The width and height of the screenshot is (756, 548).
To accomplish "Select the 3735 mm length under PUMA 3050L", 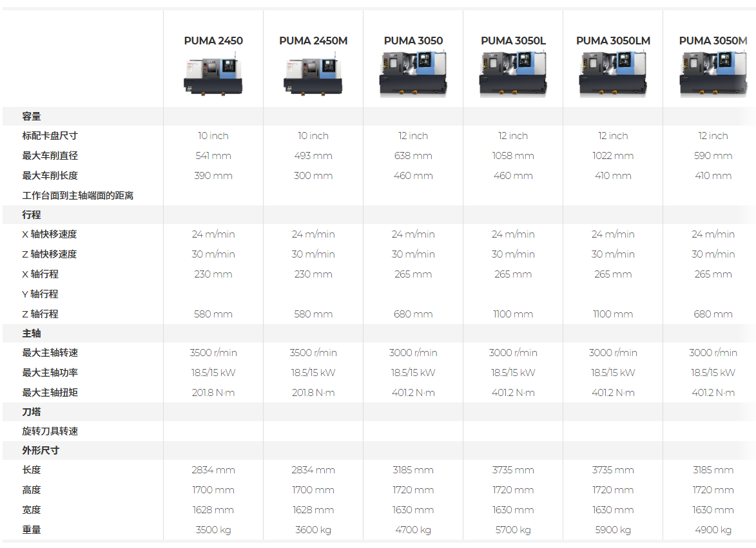I will [513, 470].
